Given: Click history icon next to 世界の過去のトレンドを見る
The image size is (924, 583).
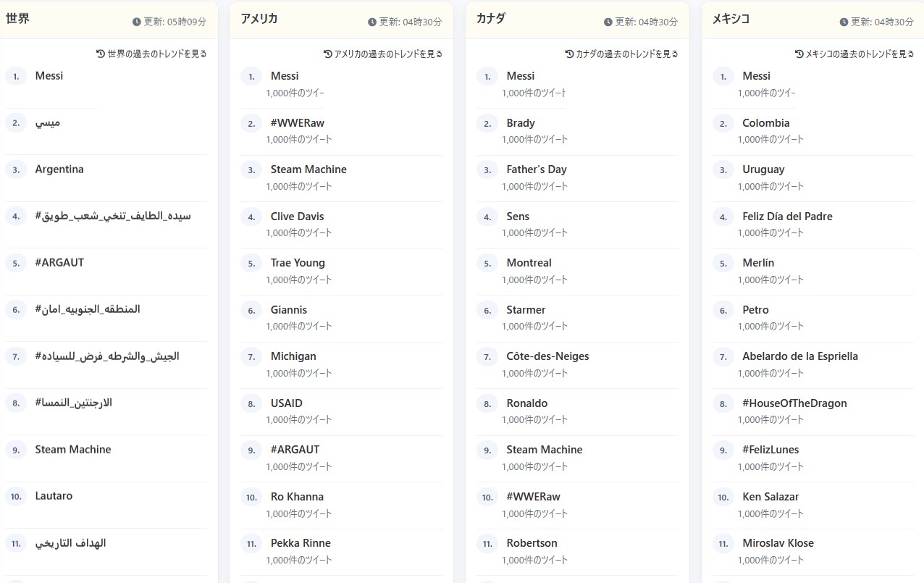Looking at the screenshot, I should coord(101,54).
